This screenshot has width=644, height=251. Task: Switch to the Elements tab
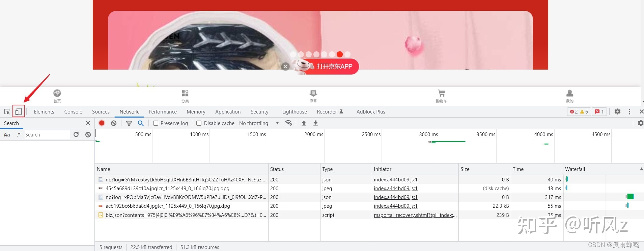(44, 111)
